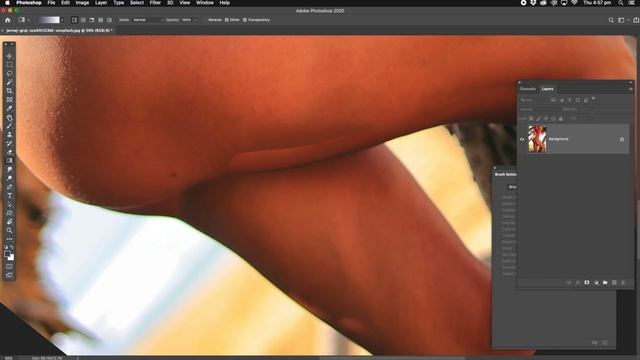640x360 pixels.
Task: Hide the Background layer eye icon
Action: 522,139
